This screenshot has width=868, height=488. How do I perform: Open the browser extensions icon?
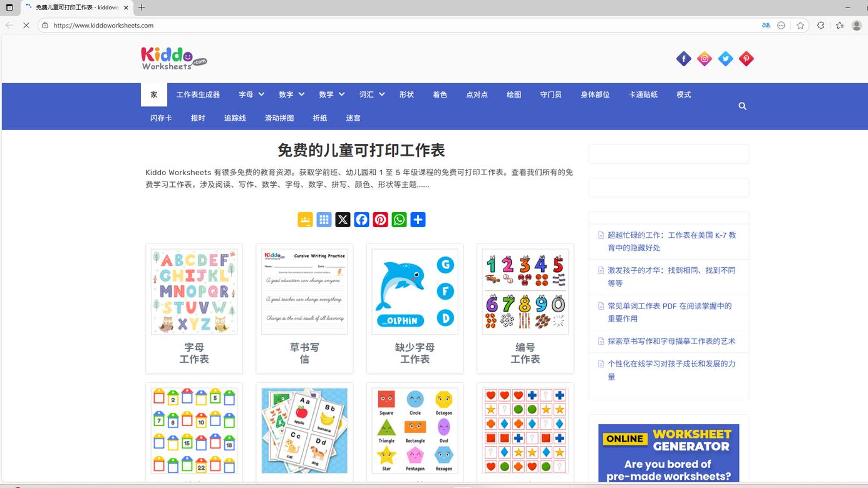click(x=820, y=26)
